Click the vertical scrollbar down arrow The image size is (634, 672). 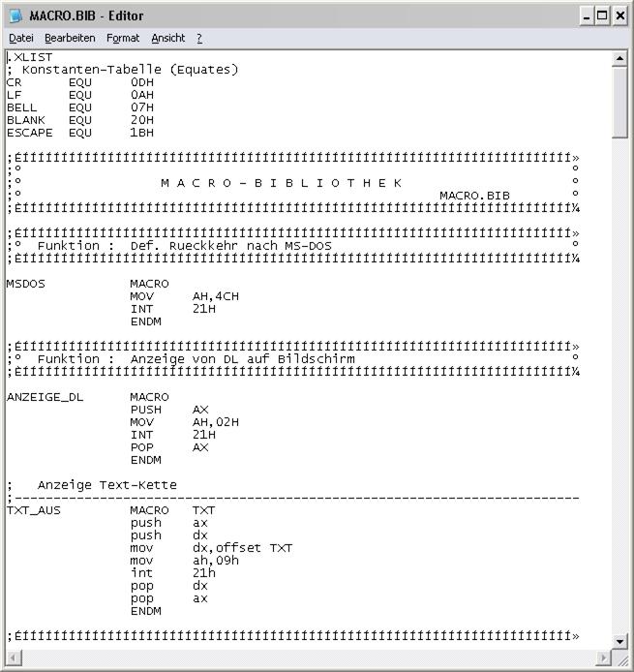coord(620,641)
